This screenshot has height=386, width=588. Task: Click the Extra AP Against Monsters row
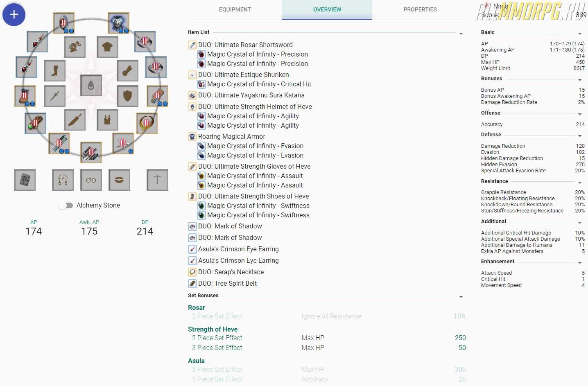(x=533, y=251)
